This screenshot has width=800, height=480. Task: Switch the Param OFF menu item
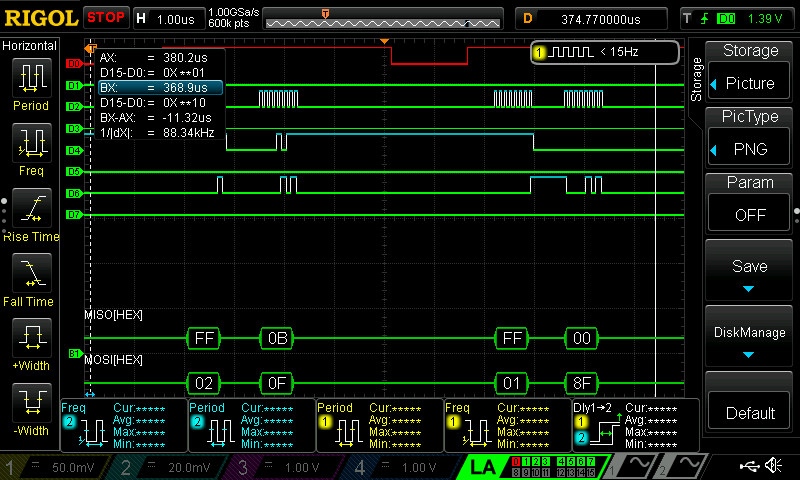[750, 214]
